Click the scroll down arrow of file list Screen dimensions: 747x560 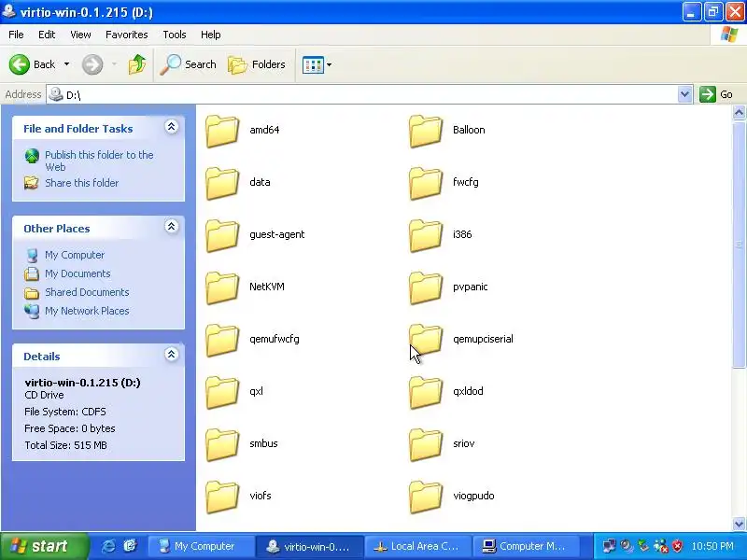coord(739,524)
